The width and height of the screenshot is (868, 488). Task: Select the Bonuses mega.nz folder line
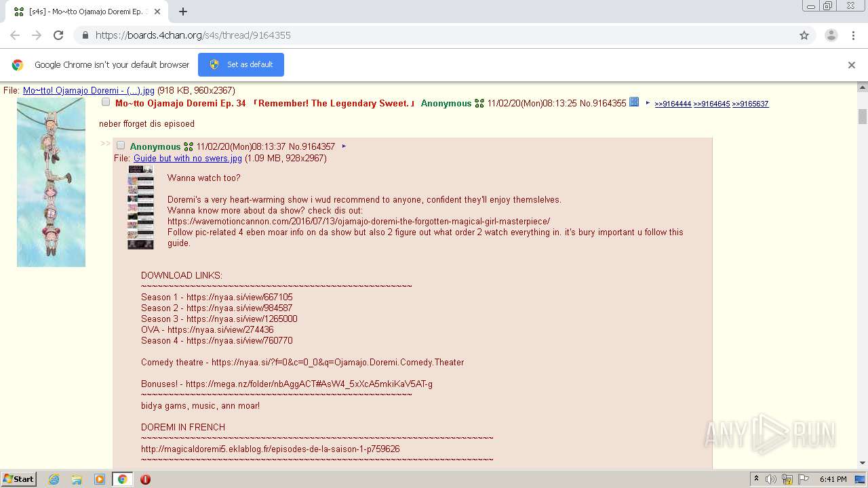click(287, 384)
